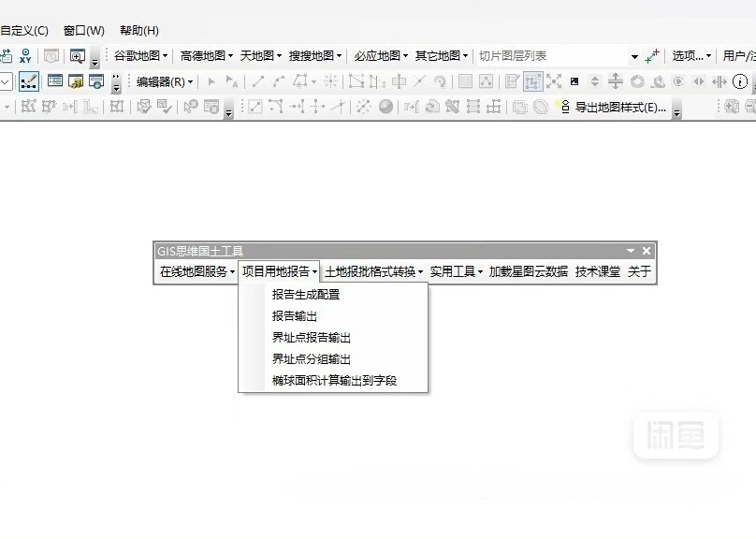Open the 天地图 dropdown
Screen dimensions: 756x539
pyautogui.click(x=261, y=56)
